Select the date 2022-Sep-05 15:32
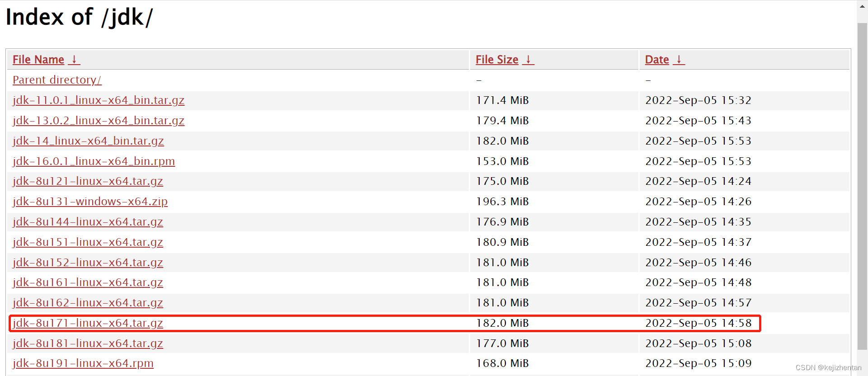The height and width of the screenshot is (376, 868). point(698,100)
